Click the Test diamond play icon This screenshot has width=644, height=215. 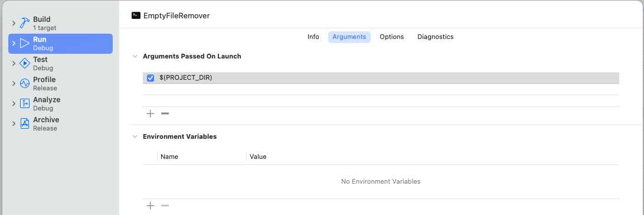pyautogui.click(x=25, y=63)
